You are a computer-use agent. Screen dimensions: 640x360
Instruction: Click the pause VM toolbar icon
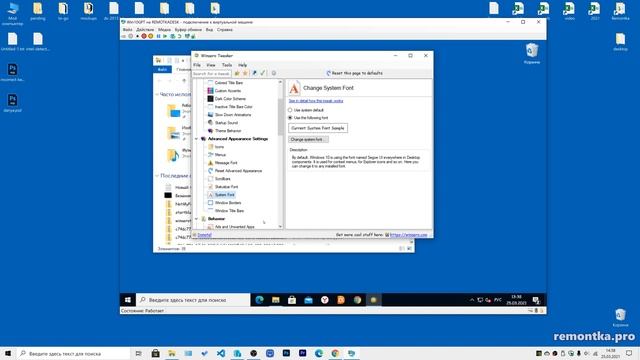tap(159, 36)
